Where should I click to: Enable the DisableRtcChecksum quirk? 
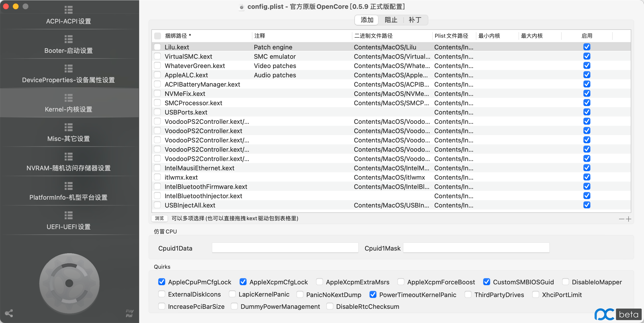330,306
